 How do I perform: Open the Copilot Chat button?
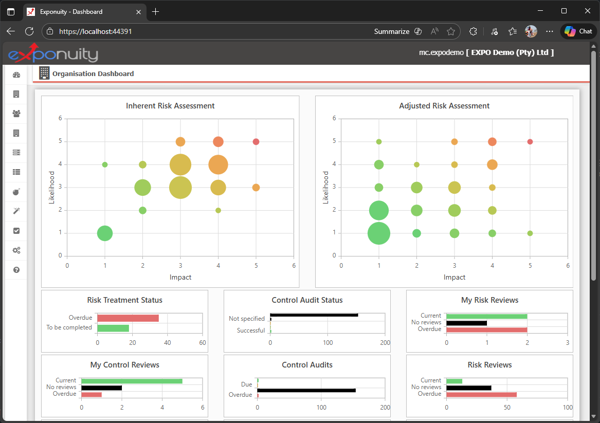pyautogui.click(x=578, y=31)
